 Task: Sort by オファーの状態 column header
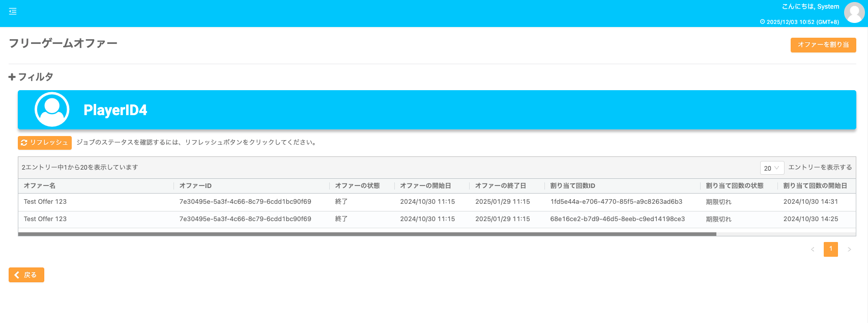click(357, 186)
